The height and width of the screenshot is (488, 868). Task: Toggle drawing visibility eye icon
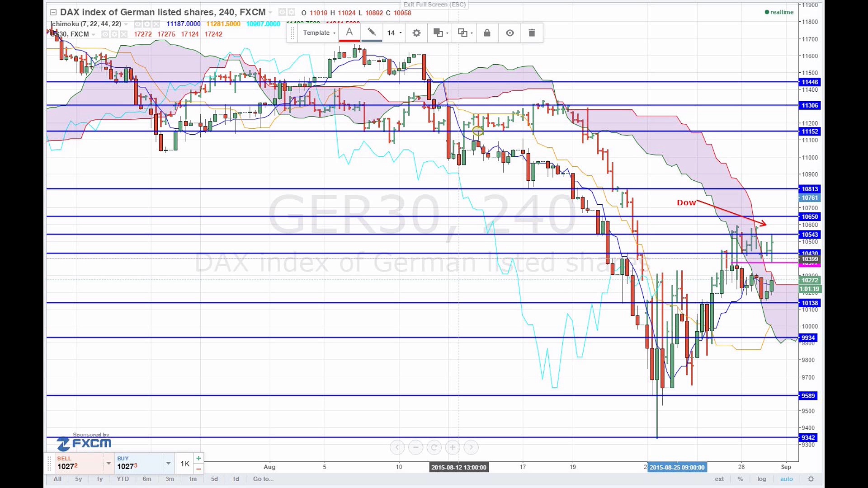[x=509, y=33]
